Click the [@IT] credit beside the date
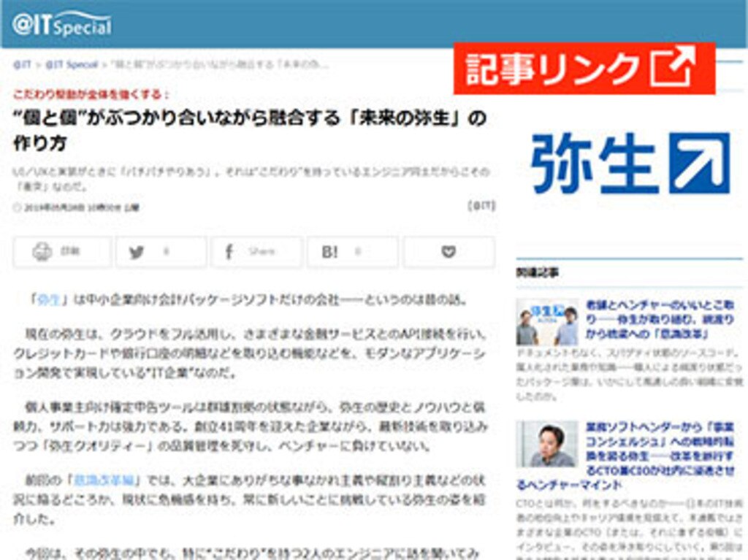748x560 pixels. [x=482, y=206]
